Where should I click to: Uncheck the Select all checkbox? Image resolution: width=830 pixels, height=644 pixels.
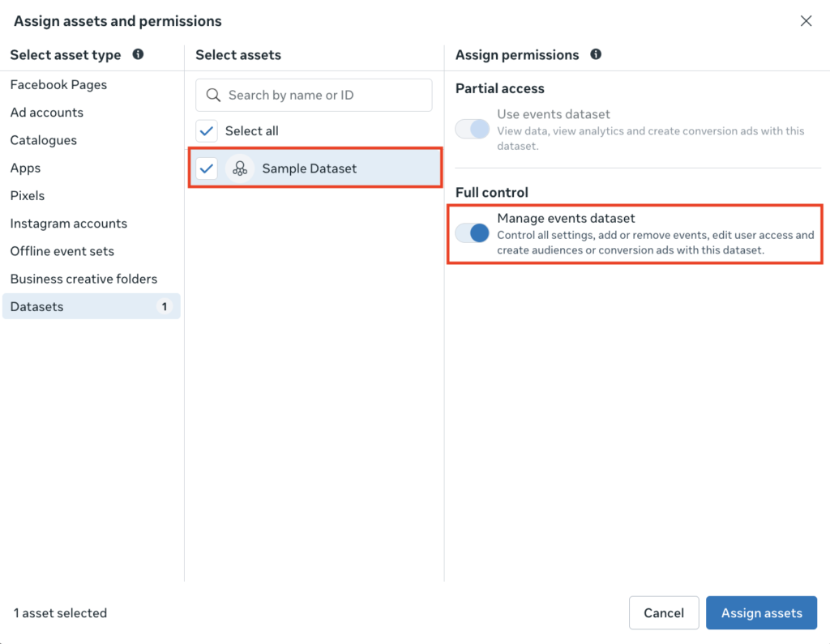[x=207, y=130]
